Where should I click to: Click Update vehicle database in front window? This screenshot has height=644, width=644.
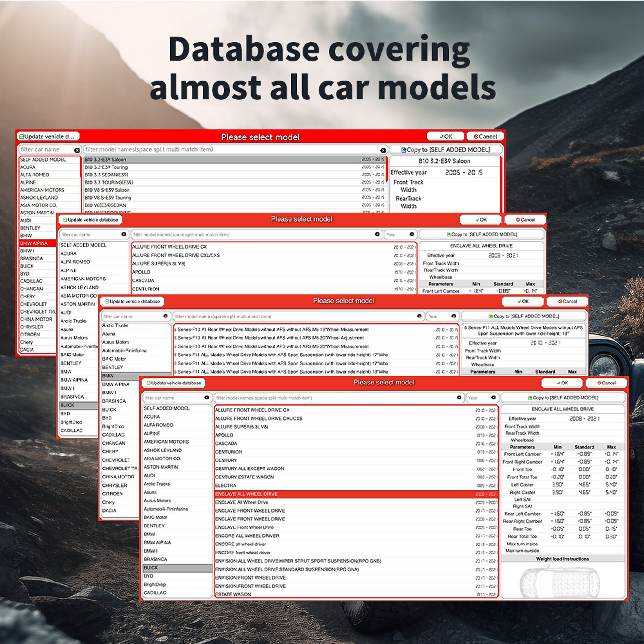coord(174,383)
